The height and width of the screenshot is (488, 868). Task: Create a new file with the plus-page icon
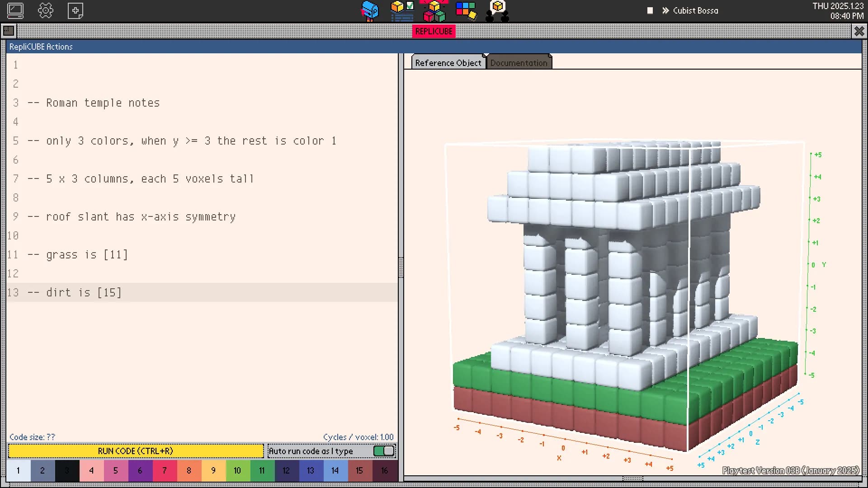tap(75, 10)
